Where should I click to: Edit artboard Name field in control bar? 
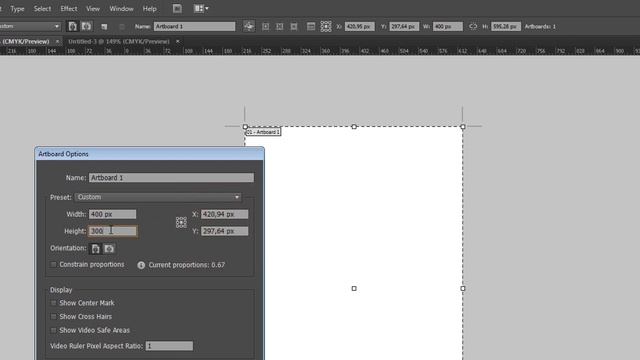point(194,27)
